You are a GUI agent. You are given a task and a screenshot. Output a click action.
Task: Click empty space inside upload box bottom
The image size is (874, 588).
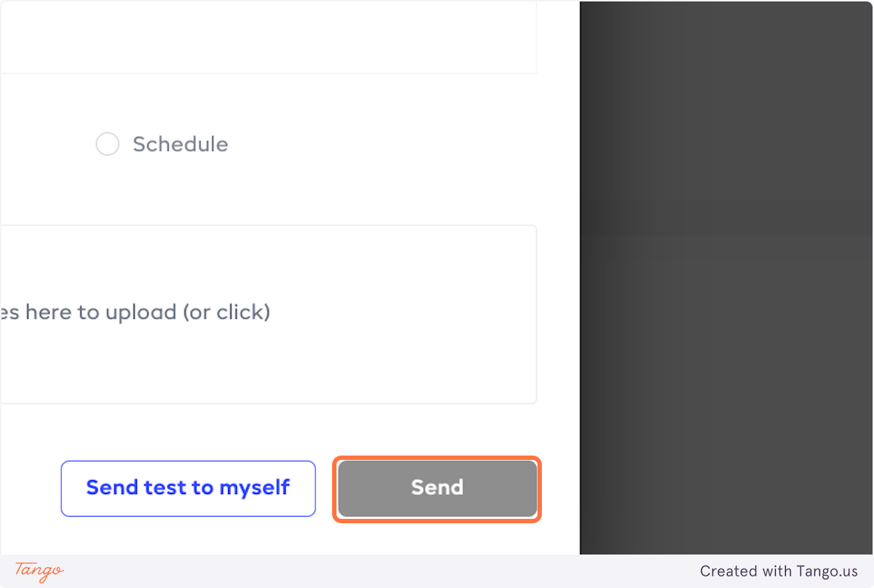click(268, 378)
